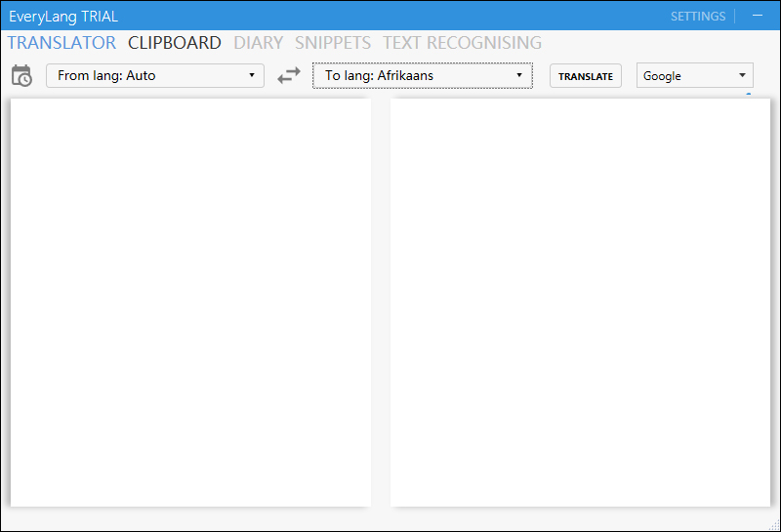The height and width of the screenshot is (532, 781).
Task: Minimize the EveryLang window
Action: (x=758, y=16)
